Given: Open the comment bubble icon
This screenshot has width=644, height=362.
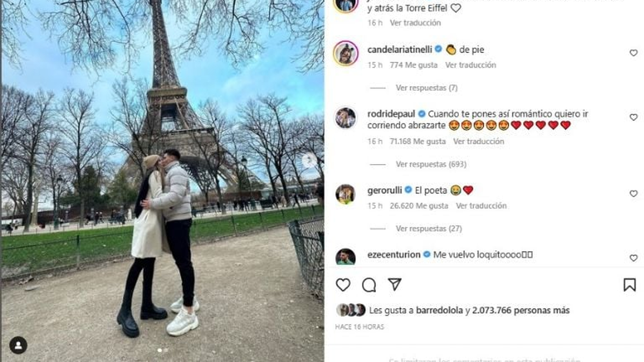Looking at the screenshot, I should tap(369, 285).
